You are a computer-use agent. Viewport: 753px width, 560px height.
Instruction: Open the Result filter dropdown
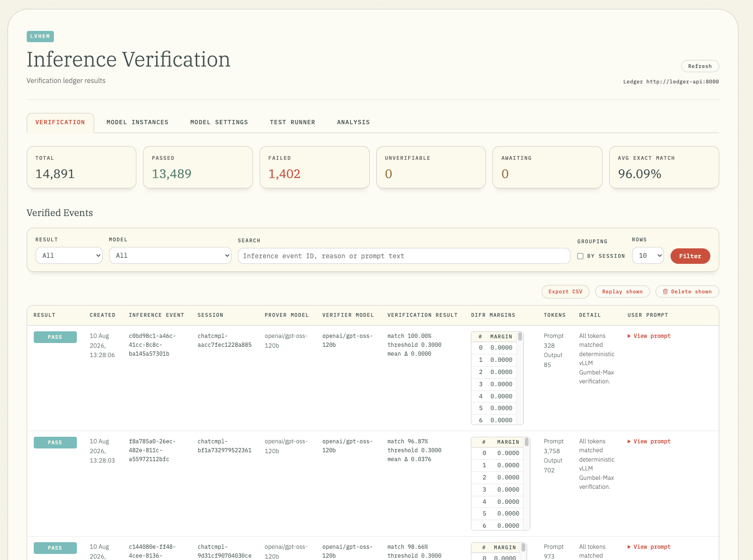(69, 255)
